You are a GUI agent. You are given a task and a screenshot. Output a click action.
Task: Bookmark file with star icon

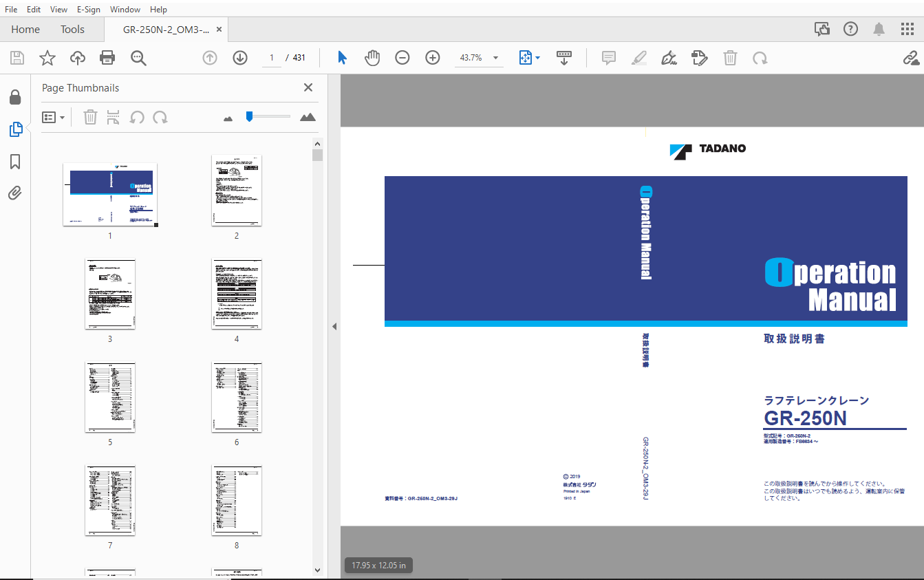point(47,58)
